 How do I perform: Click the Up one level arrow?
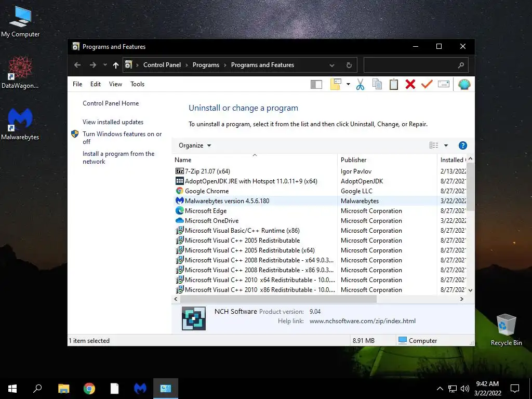click(x=116, y=65)
